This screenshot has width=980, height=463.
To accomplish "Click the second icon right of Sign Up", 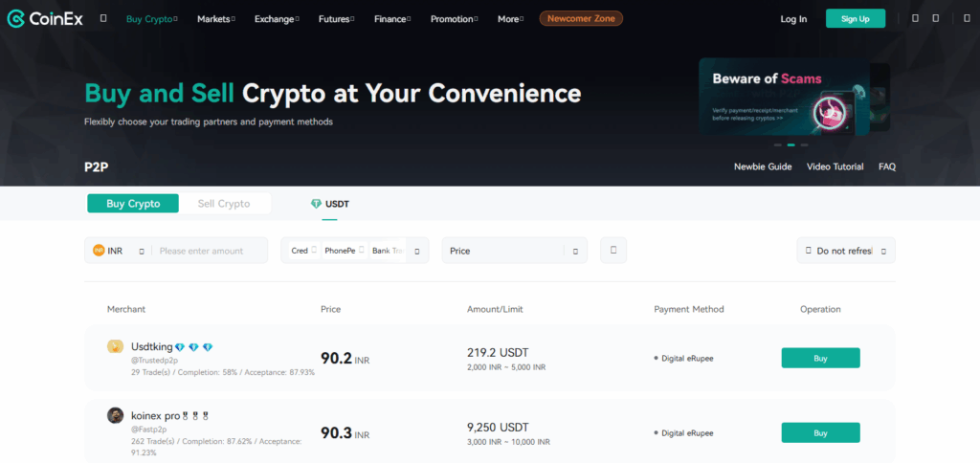I will pyautogui.click(x=936, y=19).
